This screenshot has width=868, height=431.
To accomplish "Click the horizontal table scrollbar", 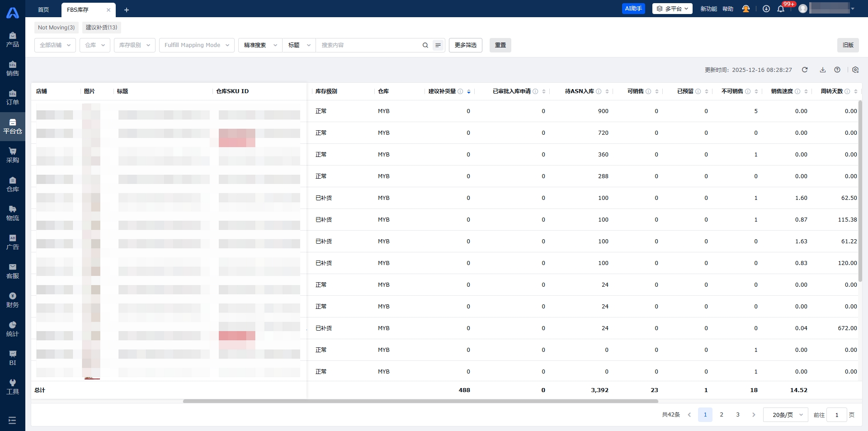I will tap(420, 401).
